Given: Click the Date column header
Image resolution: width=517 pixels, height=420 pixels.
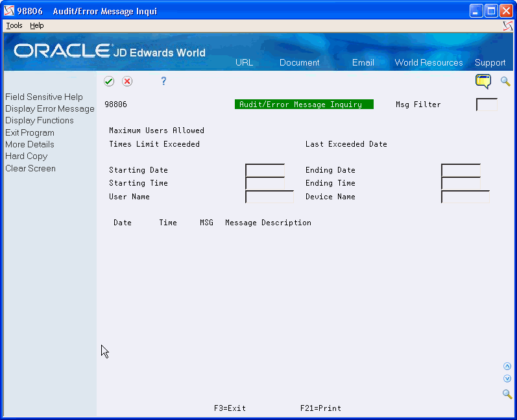Looking at the screenshot, I should pyautogui.click(x=123, y=223).
